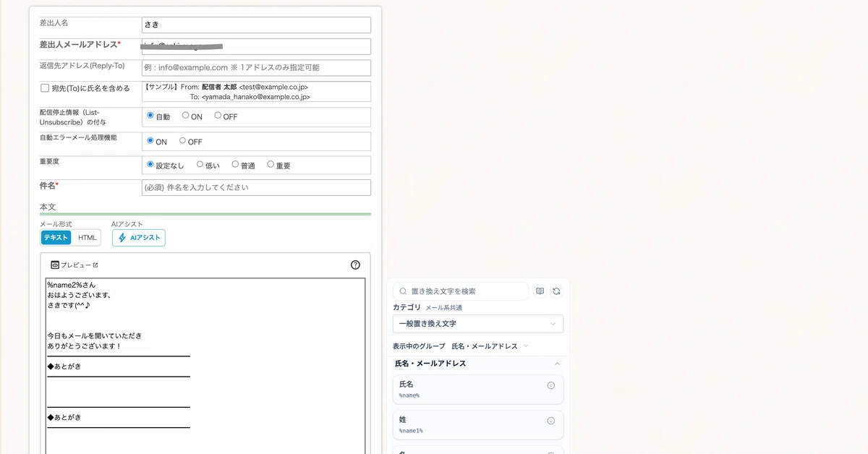868x454 pixels.
Task: Select 自動 for List-Unsubscribe
Action: pyautogui.click(x=150, y=115)
